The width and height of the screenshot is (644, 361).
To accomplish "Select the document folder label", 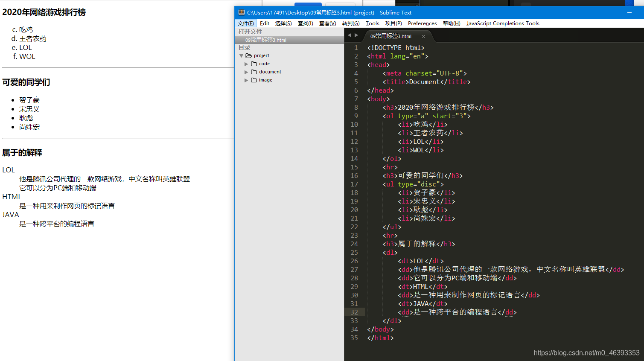I will (270, 72).
